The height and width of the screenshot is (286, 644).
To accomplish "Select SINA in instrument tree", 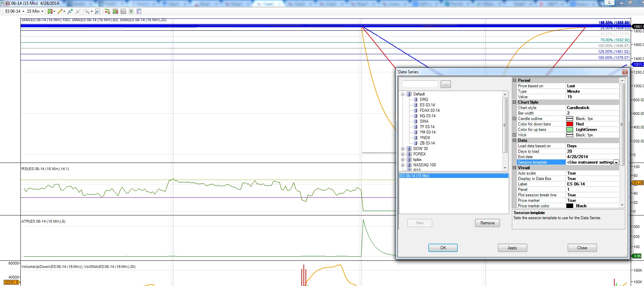I will (x=424, y=121).
